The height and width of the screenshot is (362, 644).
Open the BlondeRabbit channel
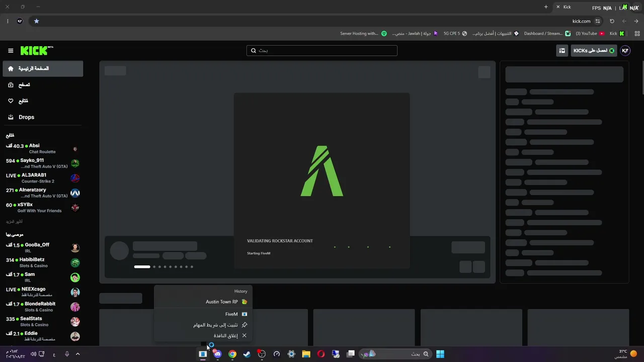tap(43, 307)
